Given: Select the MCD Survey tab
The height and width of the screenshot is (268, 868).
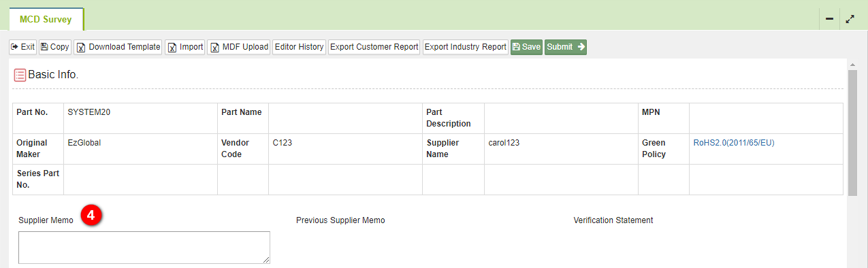Looking at the screenshot, I should coord(46,20).
